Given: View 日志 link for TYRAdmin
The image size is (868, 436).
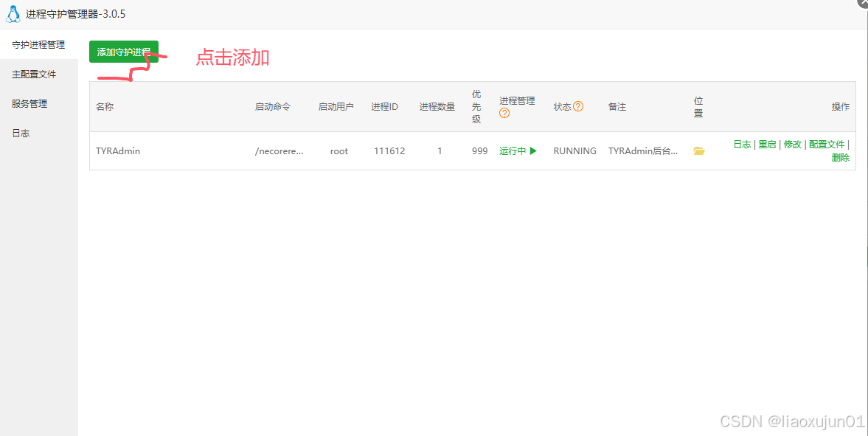Looking at the screenshot, I should pyautogui.click(x=742, y=145).
